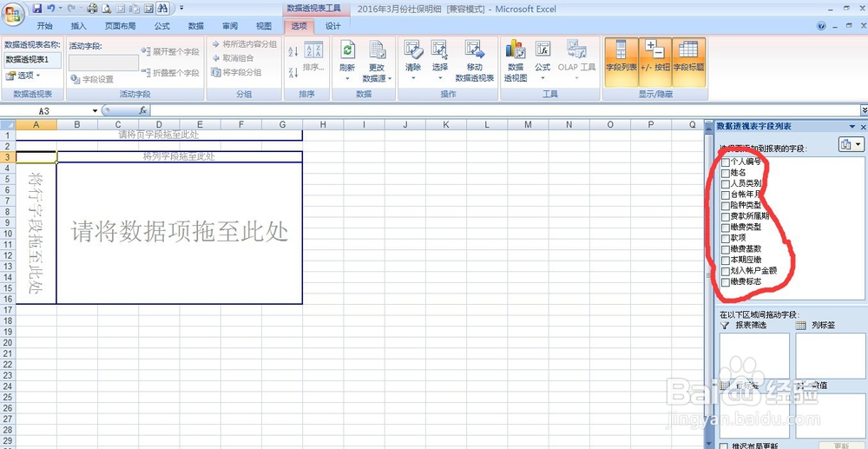Open the 页面布局 ribbon tab

click(x=120, y=26)
